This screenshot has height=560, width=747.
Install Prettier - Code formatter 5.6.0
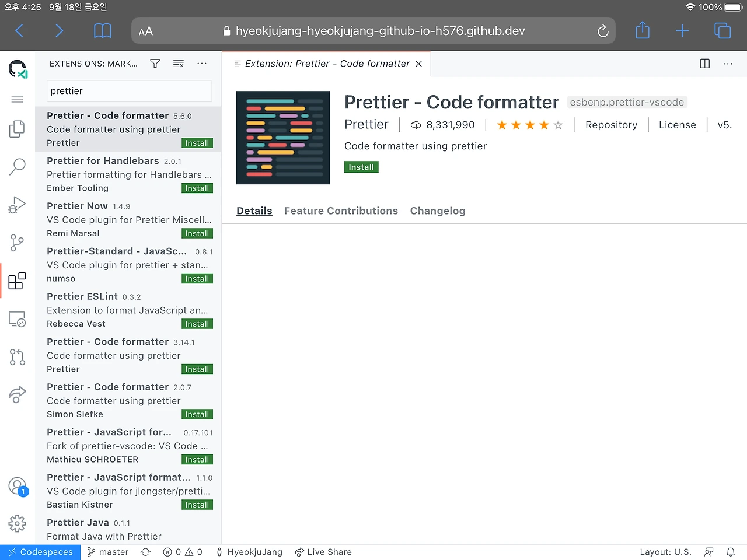point(197,143)
